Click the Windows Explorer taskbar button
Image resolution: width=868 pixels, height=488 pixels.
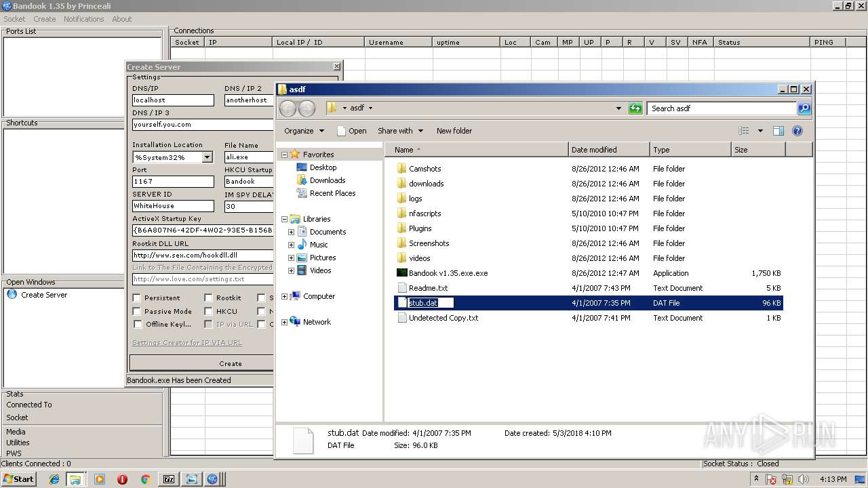75,479
